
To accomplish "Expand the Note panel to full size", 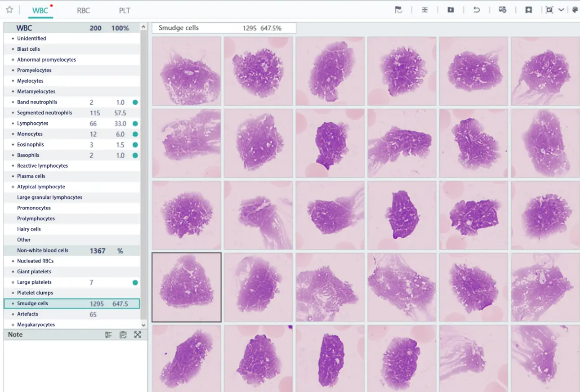I will (x=138, y=334).
